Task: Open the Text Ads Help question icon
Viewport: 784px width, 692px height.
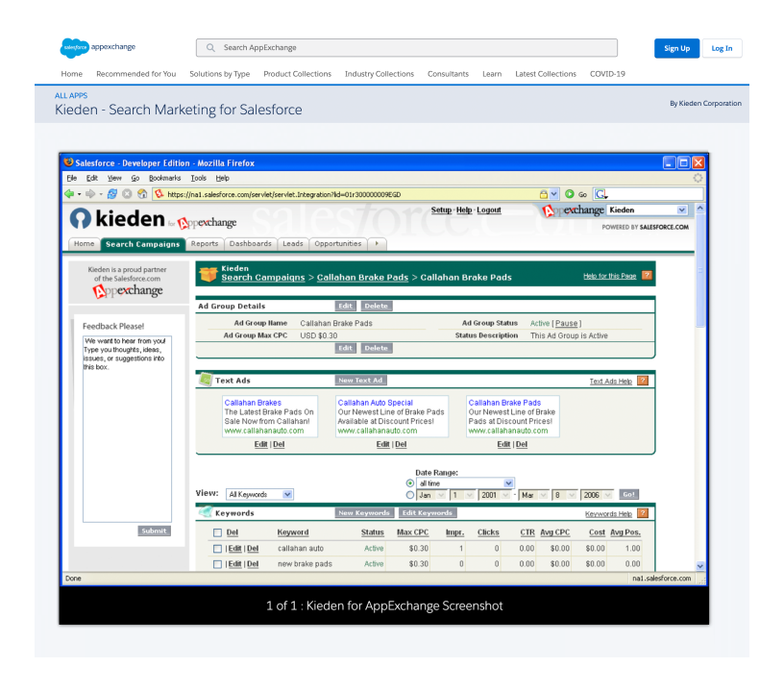Action: (643, 381)
